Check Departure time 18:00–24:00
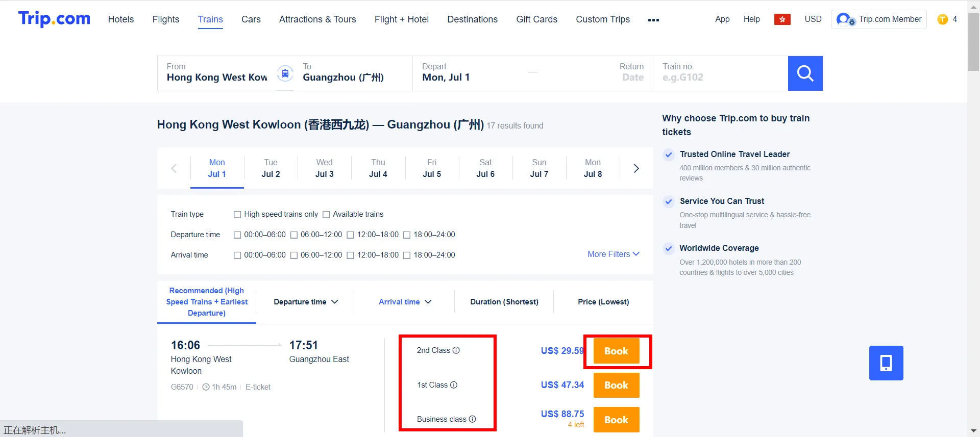Viewport: 980px width, 437px height. 407,235
